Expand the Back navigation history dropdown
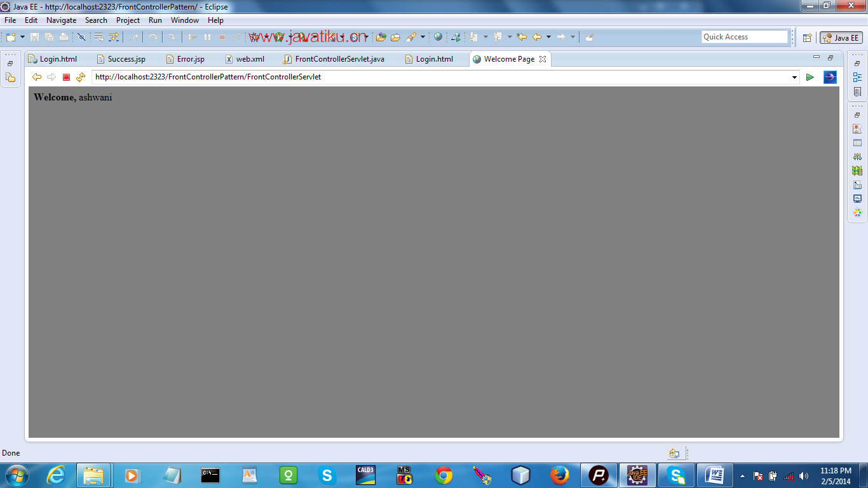This screenshot has width=868, height=488. (x=548, y=37)
